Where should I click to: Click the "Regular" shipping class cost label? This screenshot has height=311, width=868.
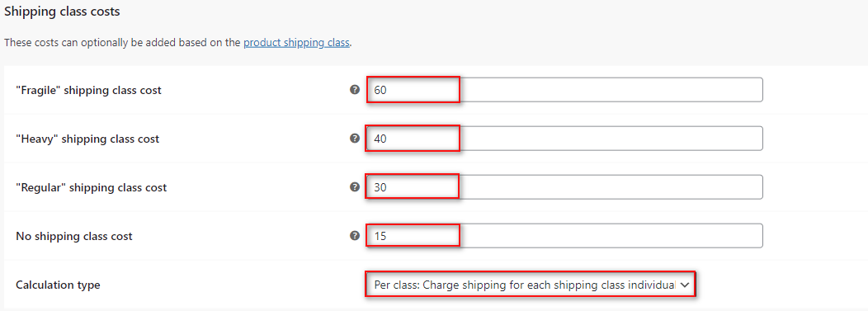92,187
